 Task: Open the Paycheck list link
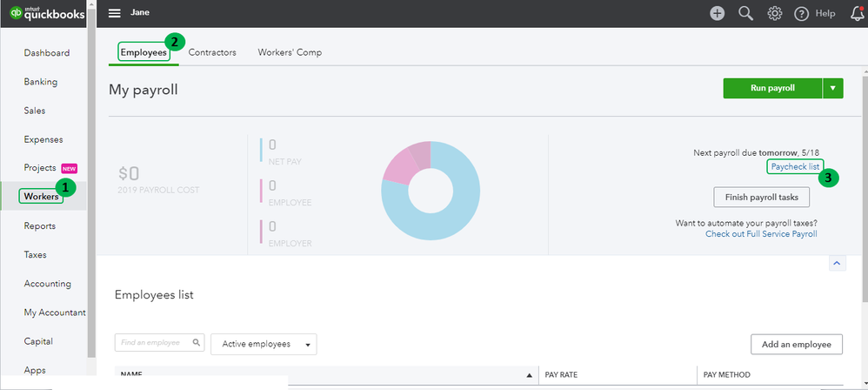point(795,166)
